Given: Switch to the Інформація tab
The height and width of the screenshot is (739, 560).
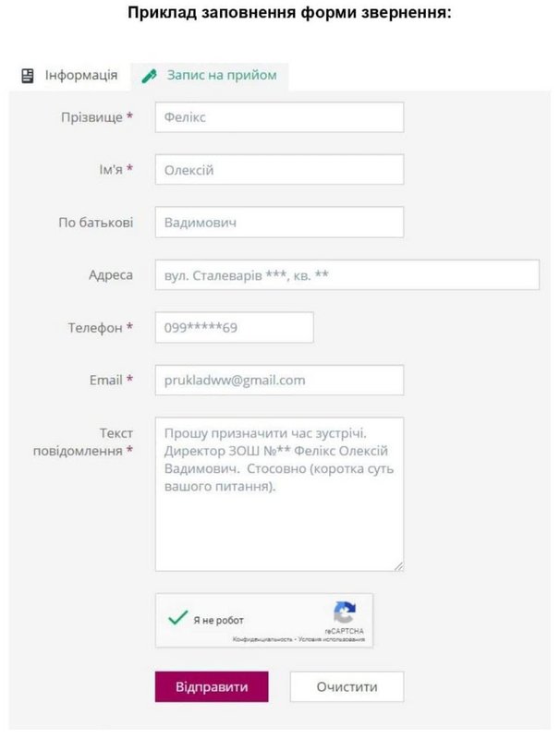Looking at the screenshot, I should [x=80, y=76].
